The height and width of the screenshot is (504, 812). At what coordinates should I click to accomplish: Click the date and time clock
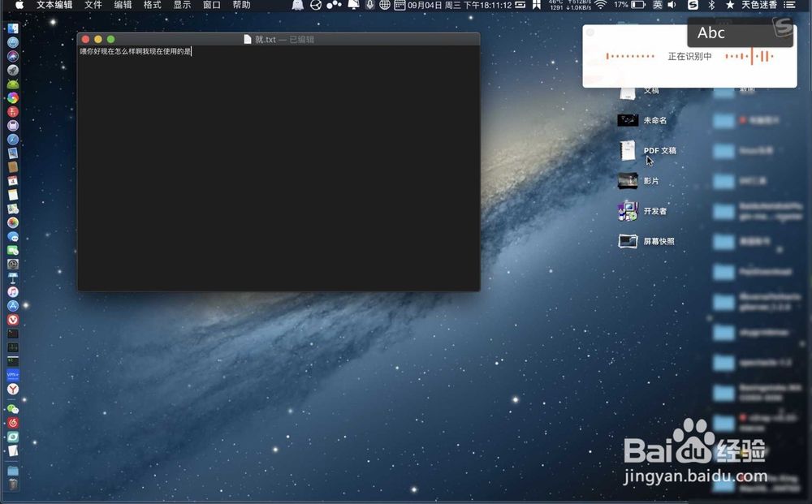click(x=460, y=5)
